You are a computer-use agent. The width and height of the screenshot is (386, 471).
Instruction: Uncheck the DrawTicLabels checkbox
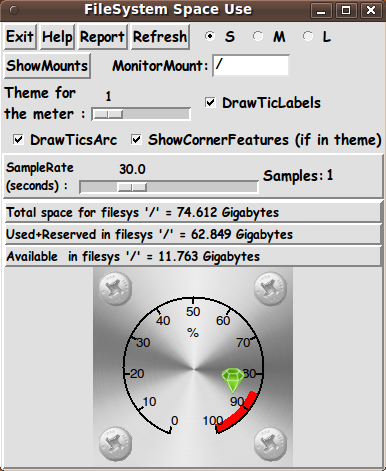[210, 102]
